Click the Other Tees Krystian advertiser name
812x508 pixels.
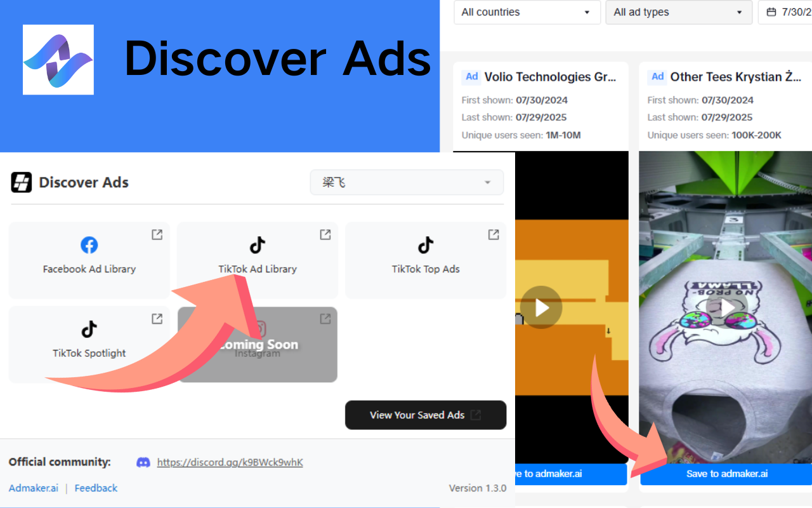736,77
